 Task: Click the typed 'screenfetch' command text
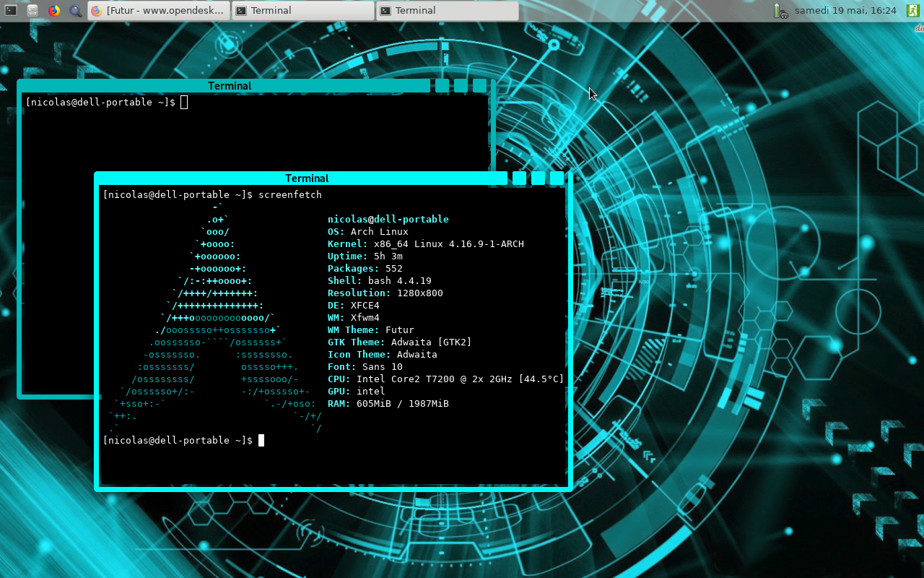[290, 195]
